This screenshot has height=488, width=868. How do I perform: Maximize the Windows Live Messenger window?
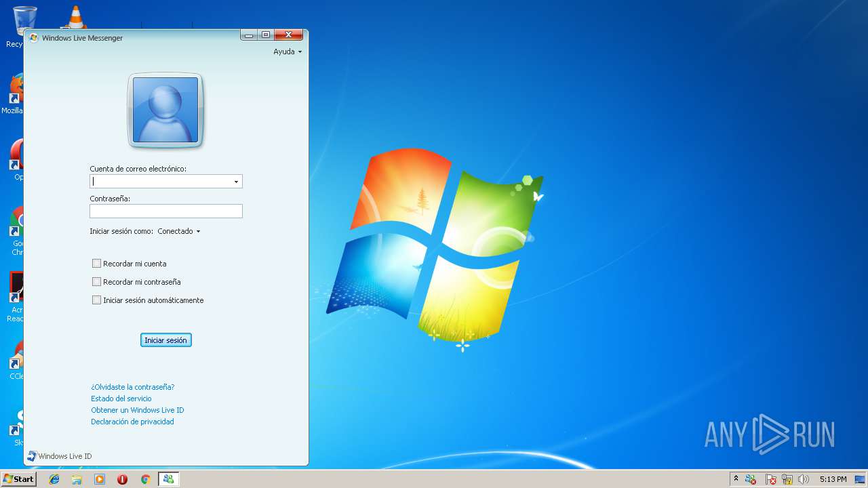pyautogui.click(x=266, y=35)
